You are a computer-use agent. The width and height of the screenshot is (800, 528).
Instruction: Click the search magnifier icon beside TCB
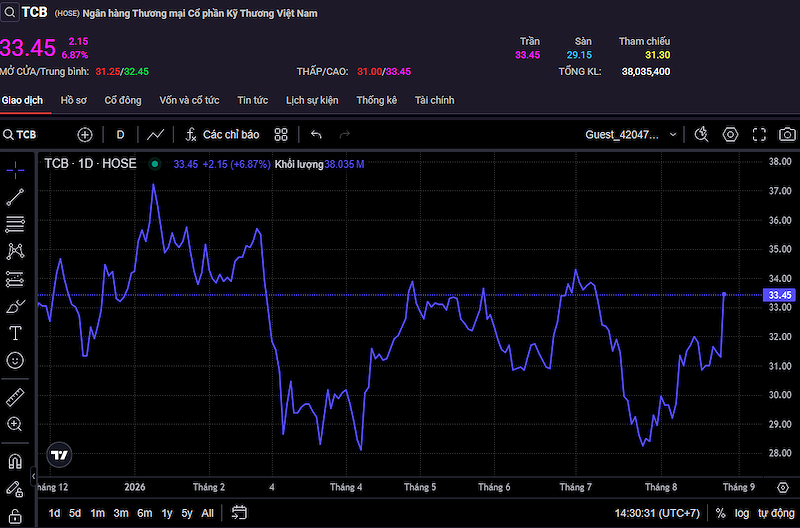pos(10,12)
